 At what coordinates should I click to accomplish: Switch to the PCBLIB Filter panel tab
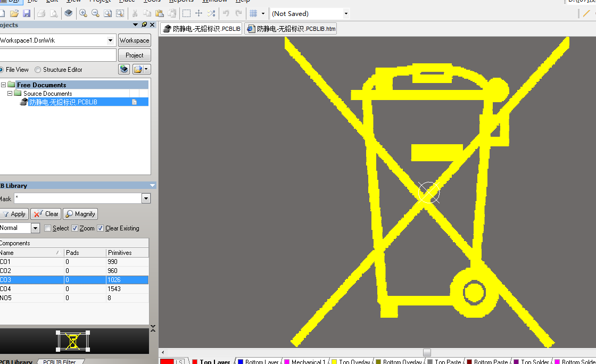click(59, 361)
